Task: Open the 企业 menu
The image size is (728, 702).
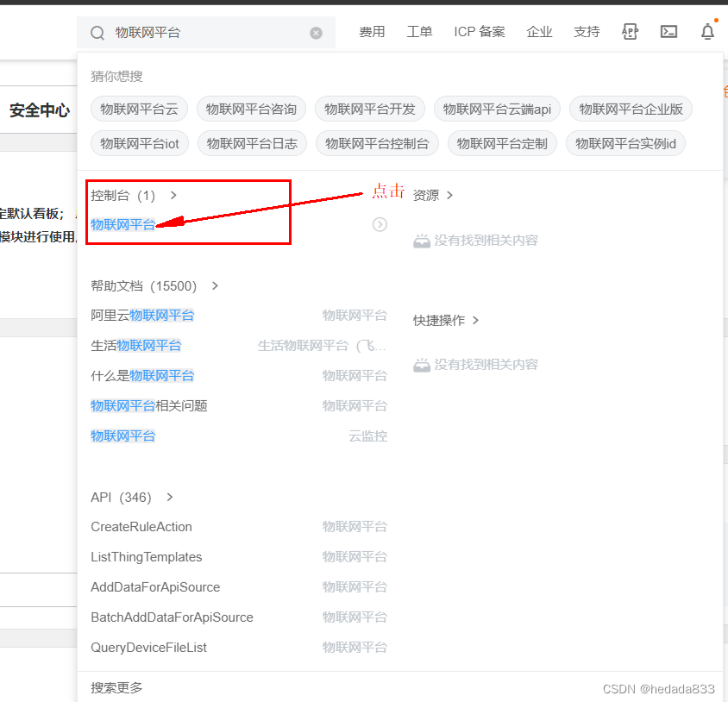Action: click(539, 32)
